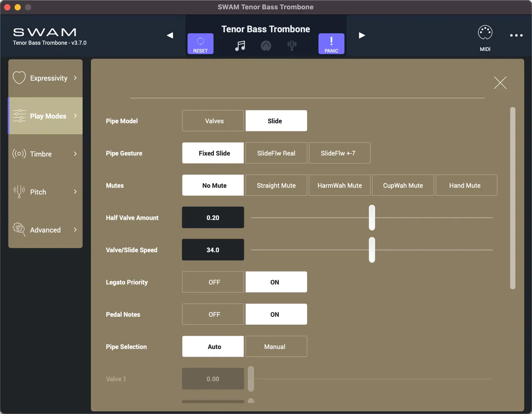
Task: Go to previous instrument with left arrow
Action: point(170,35)
